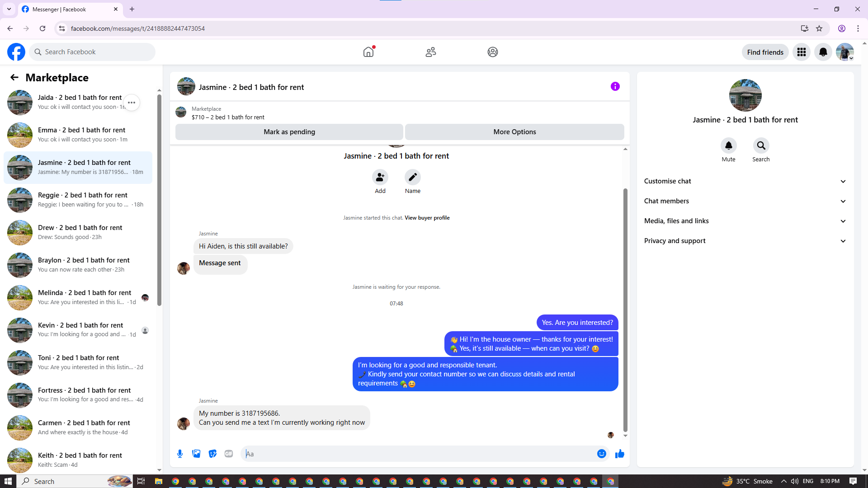Open the notifications bell
This screenshot has height=488, width=868.
point(823,52)
